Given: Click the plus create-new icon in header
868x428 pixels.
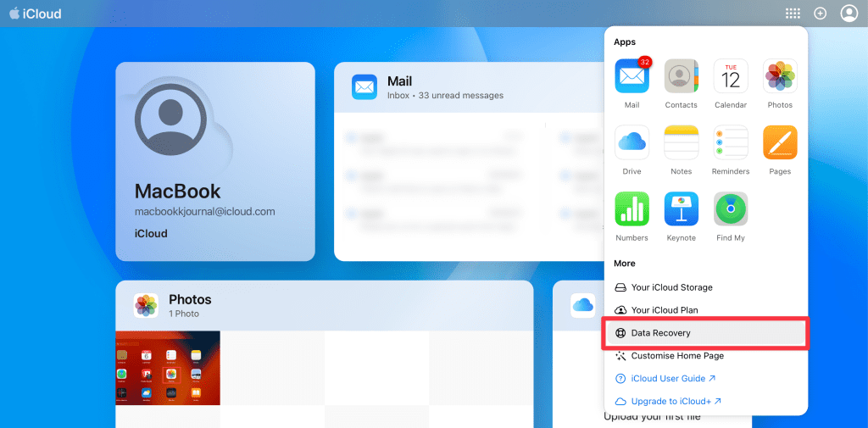Looking at the screenshot, I should [820, 14].
